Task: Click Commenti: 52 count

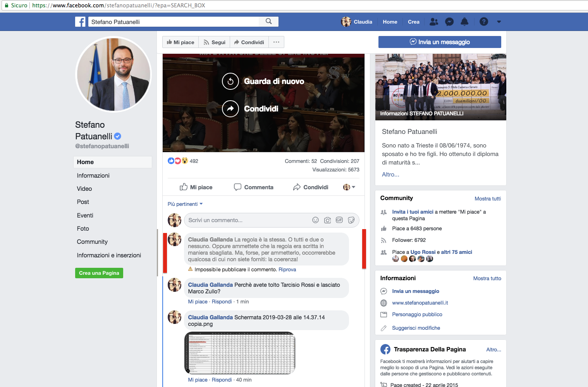Action: coord(301,161)
